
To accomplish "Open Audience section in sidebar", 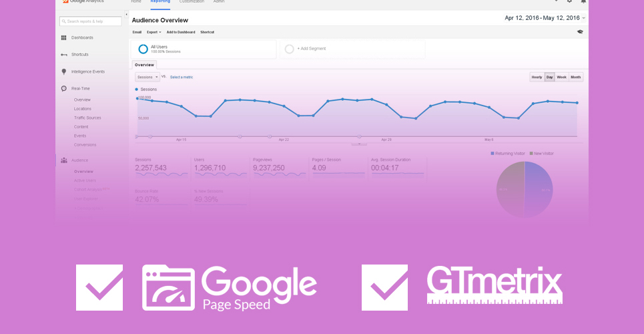I will coord(79,160).
